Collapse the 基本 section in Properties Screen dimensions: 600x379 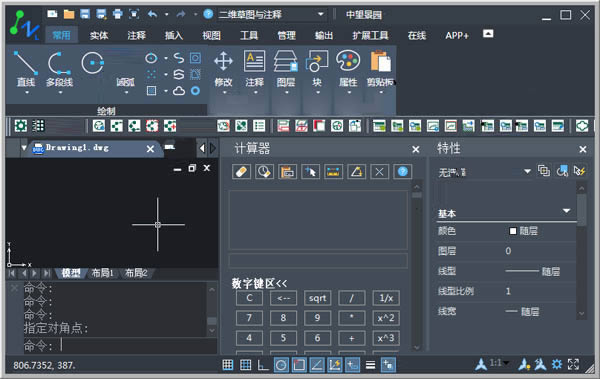point(566,211)
